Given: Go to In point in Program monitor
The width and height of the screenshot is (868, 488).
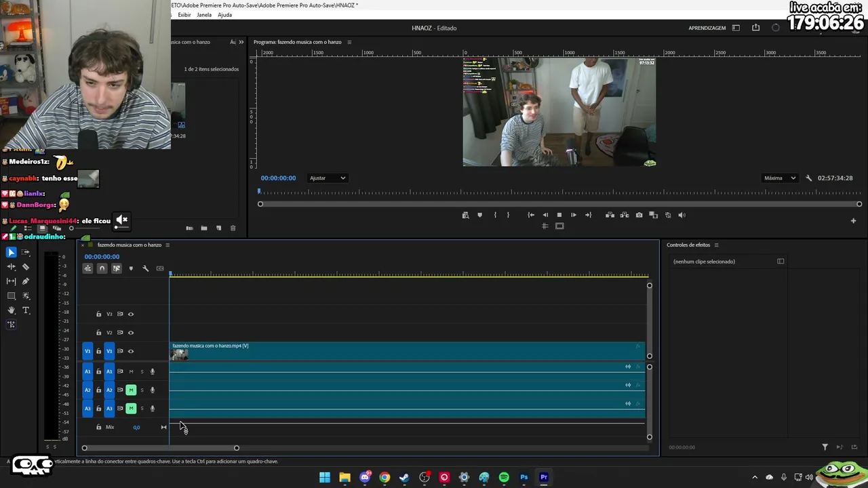Looking at the screenshot, I should pos(531,215).
